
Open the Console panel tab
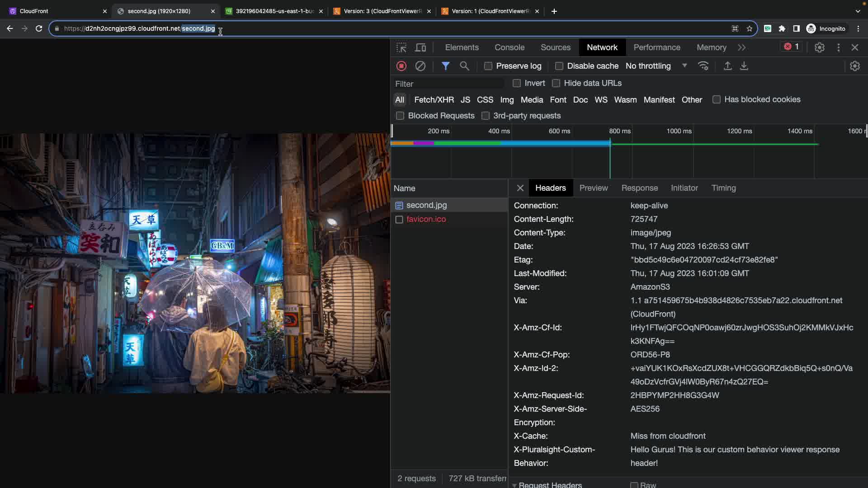pyautogui.click(x=509, y=47)
